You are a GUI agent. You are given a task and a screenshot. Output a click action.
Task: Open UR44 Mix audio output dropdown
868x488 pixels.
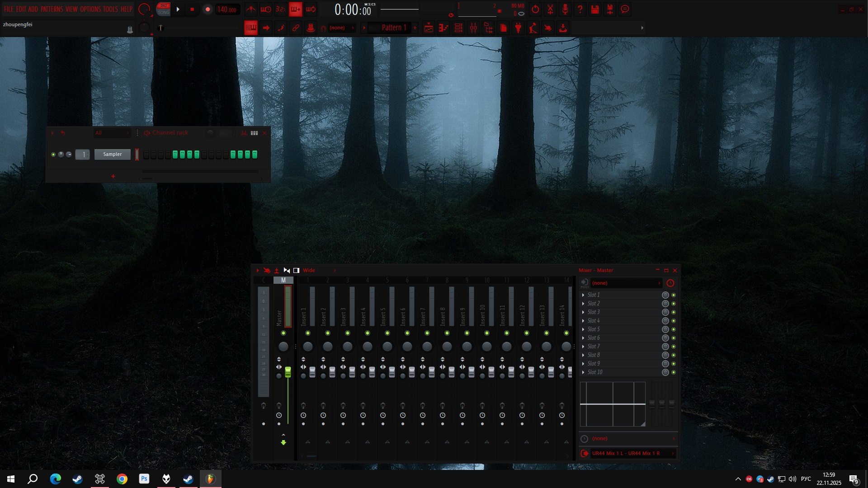pyautogui.click(x=632, y=453)
